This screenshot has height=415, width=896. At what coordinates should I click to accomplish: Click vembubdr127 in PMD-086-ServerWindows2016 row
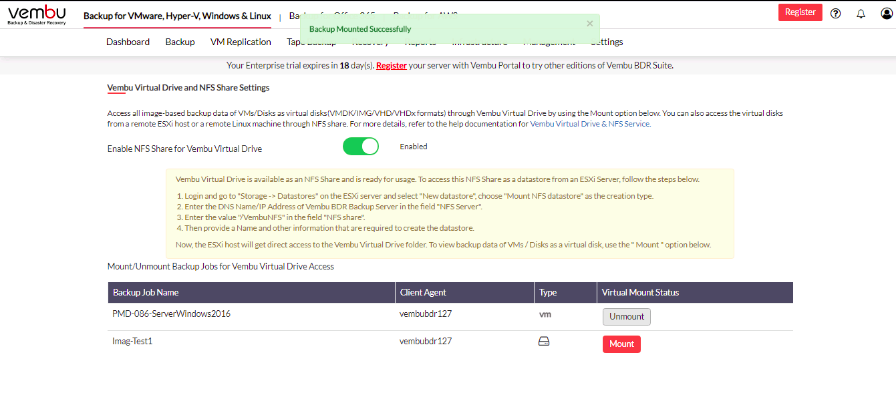426,314
